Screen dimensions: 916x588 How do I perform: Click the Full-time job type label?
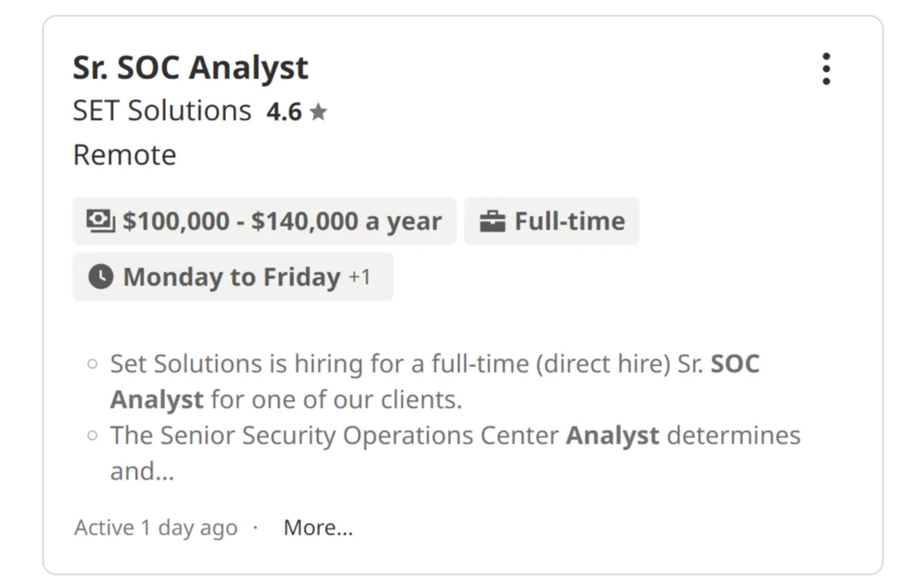569,221
